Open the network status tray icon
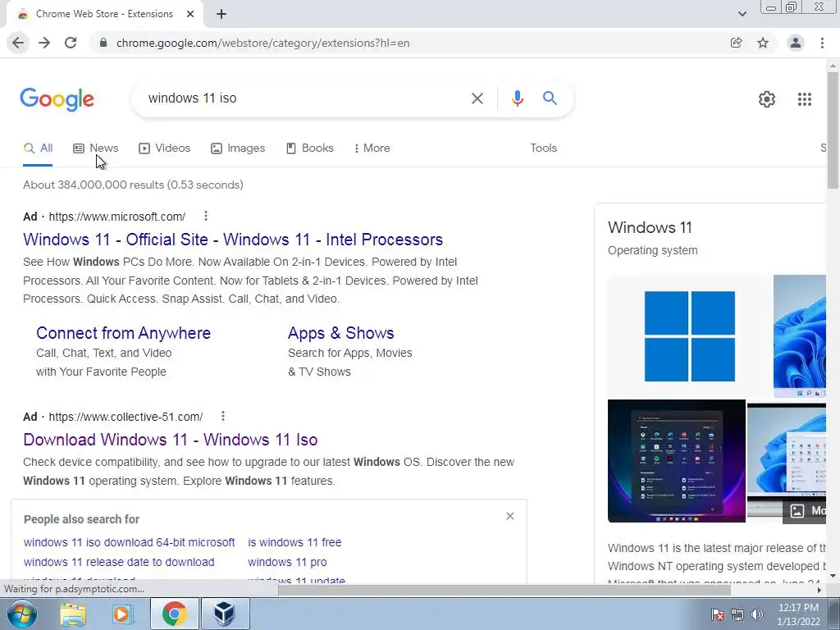This screenshot has width=840, height=630. coord(737,614)
